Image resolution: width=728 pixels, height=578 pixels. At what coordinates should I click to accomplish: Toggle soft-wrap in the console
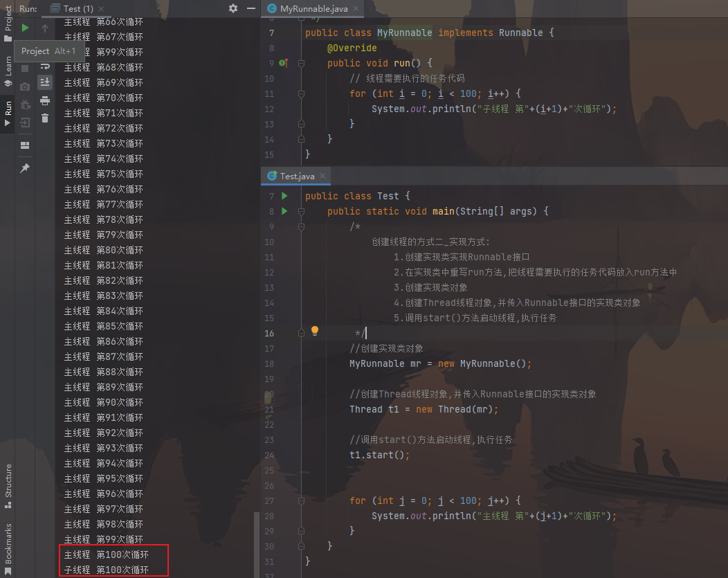pyautogui.click(x=45, y=66)
